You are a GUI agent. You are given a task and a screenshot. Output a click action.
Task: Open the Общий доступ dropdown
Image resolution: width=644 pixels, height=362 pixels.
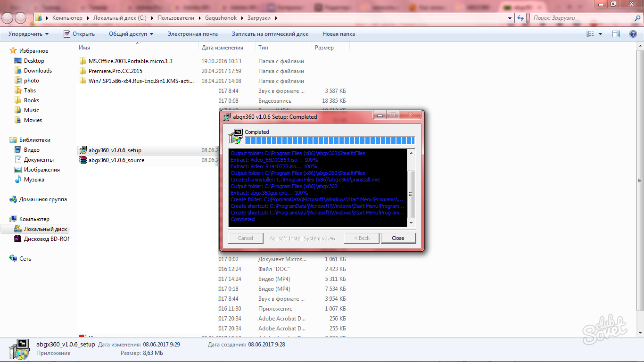(x=131, y=34)
